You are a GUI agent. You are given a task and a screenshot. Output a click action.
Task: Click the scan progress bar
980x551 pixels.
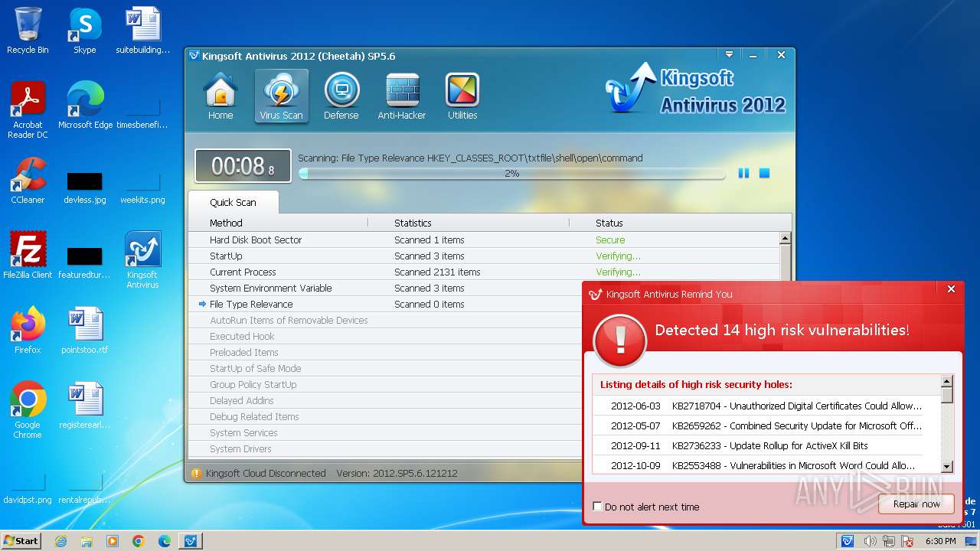511,174
